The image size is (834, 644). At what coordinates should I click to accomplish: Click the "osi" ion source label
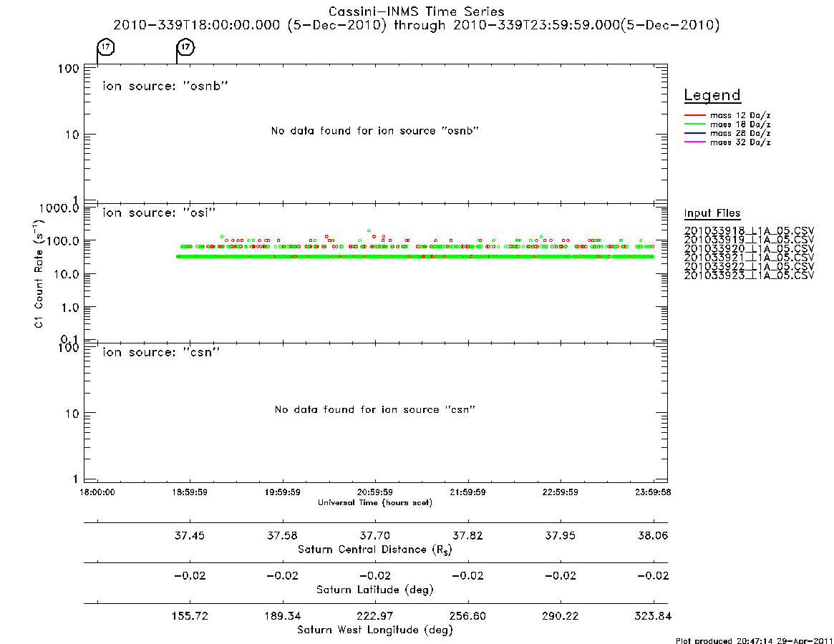pyautogui.click(x=159, y=213)
